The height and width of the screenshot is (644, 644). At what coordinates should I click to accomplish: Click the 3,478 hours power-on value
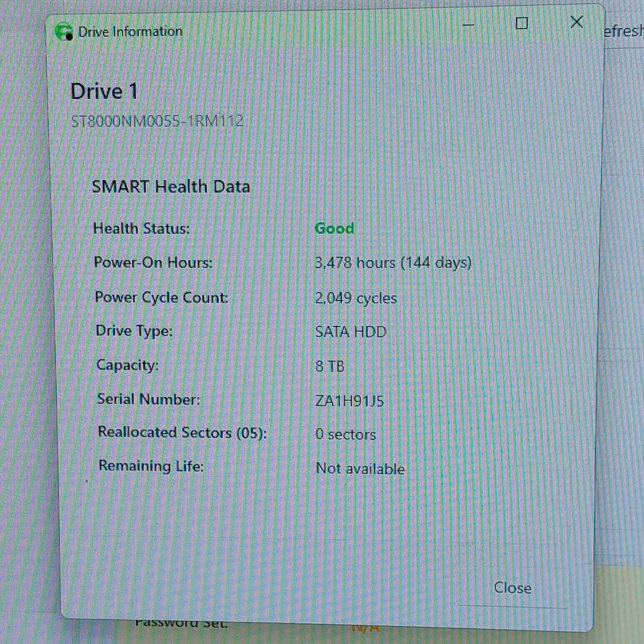pos(393,263)
